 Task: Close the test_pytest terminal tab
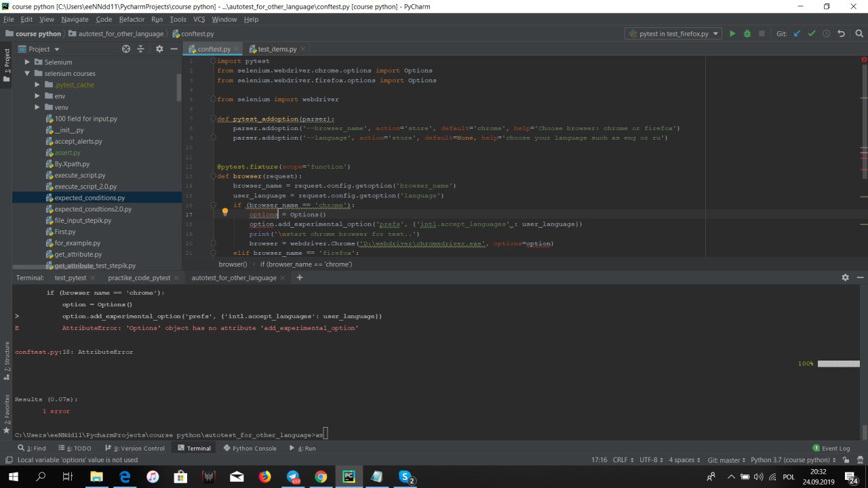click(94, 277)
